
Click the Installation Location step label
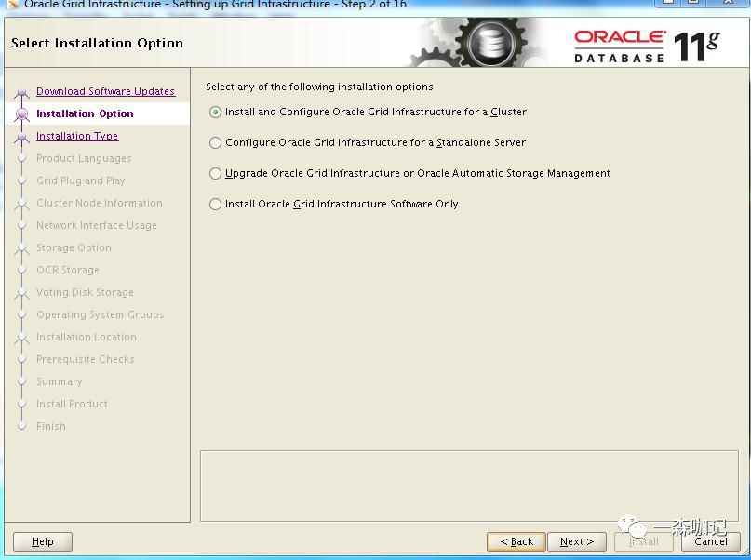point(87,337)
